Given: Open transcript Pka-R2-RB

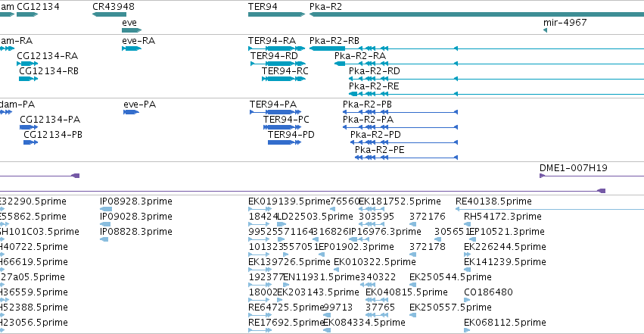Looking at the screenshot, I should tap(477, 48).
